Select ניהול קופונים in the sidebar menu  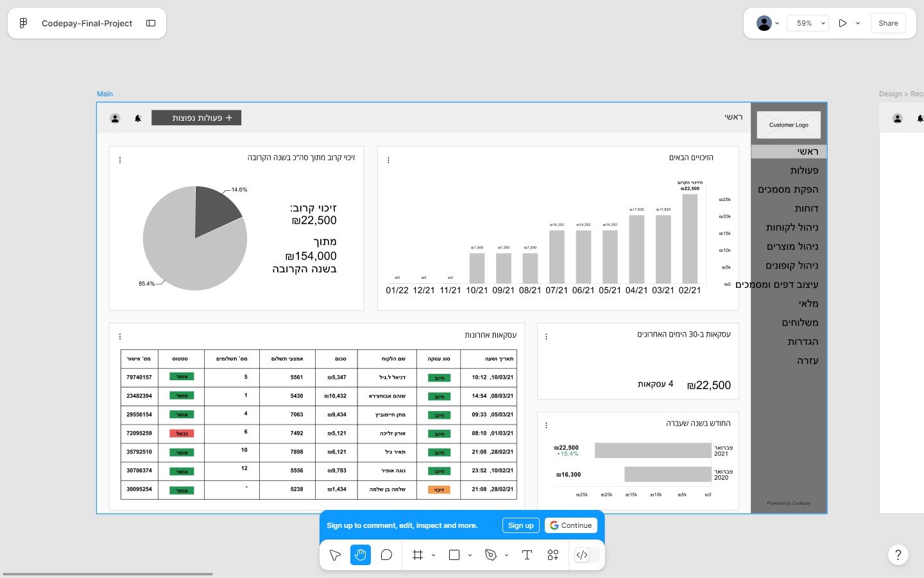click(x=792, y=265)
